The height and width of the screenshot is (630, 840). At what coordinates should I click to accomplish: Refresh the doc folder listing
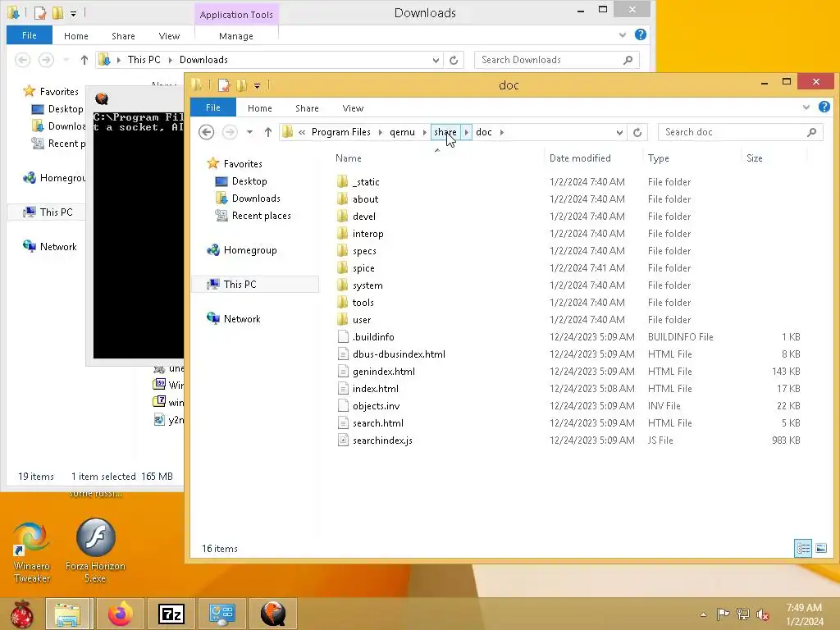click(637, 132)
